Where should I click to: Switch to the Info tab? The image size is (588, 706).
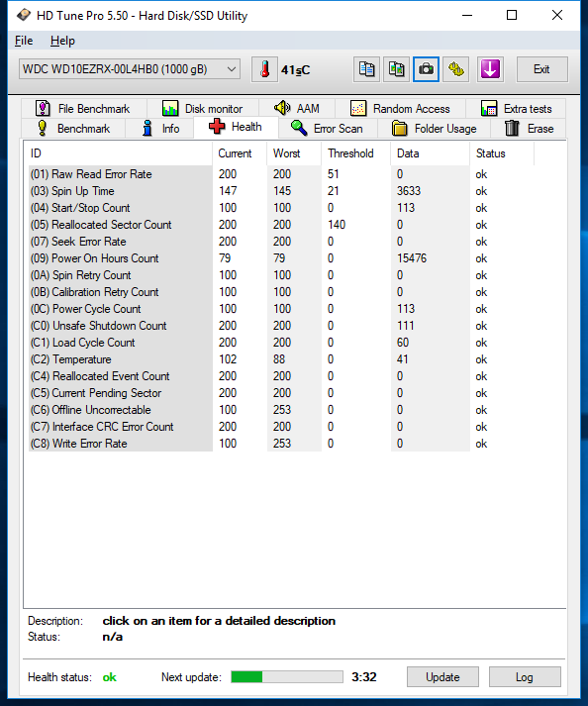(x=159, y=129)
